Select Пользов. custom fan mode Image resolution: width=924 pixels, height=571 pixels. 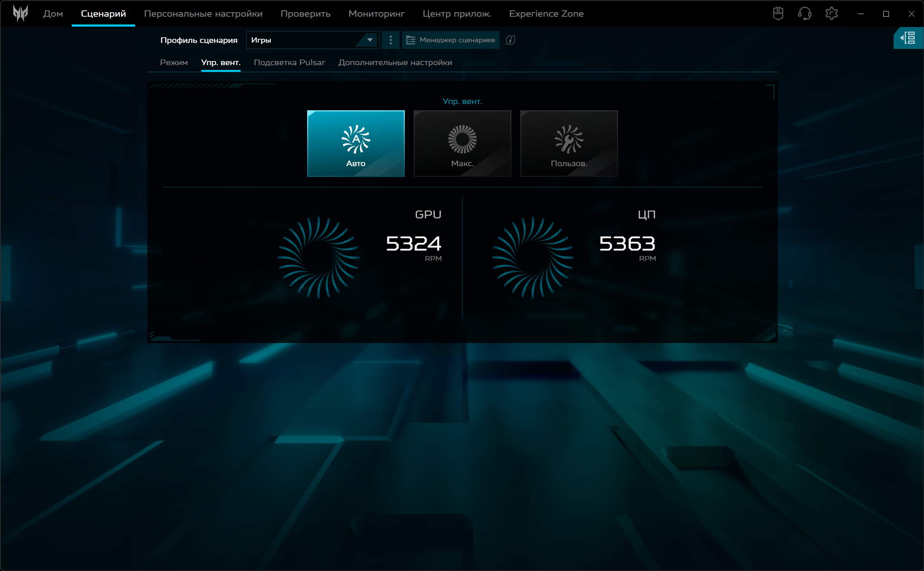coord(569,144)
